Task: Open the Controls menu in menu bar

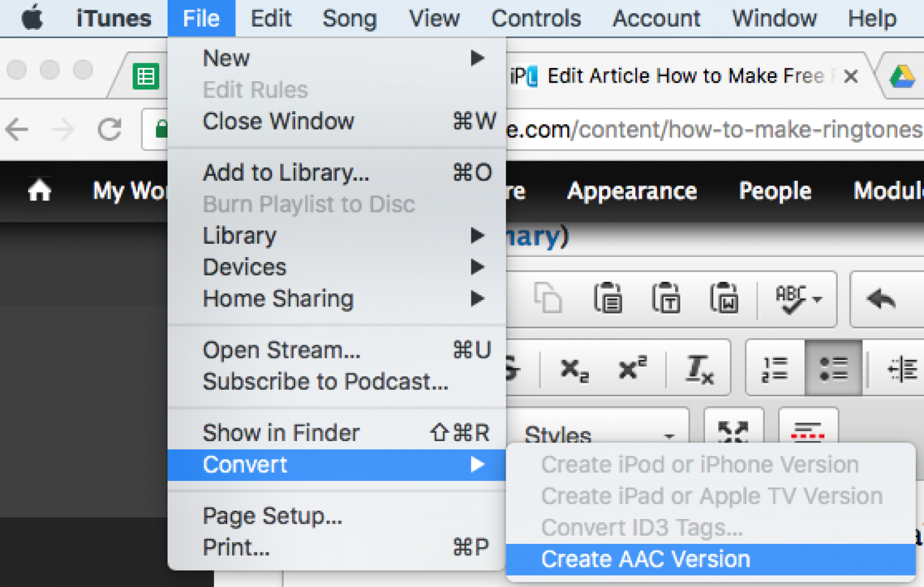Action: click(x=536, y=18)
